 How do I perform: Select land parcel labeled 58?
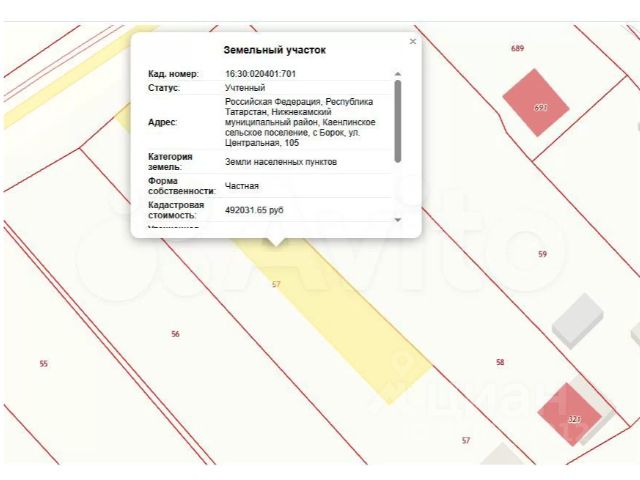coord(500,362)
